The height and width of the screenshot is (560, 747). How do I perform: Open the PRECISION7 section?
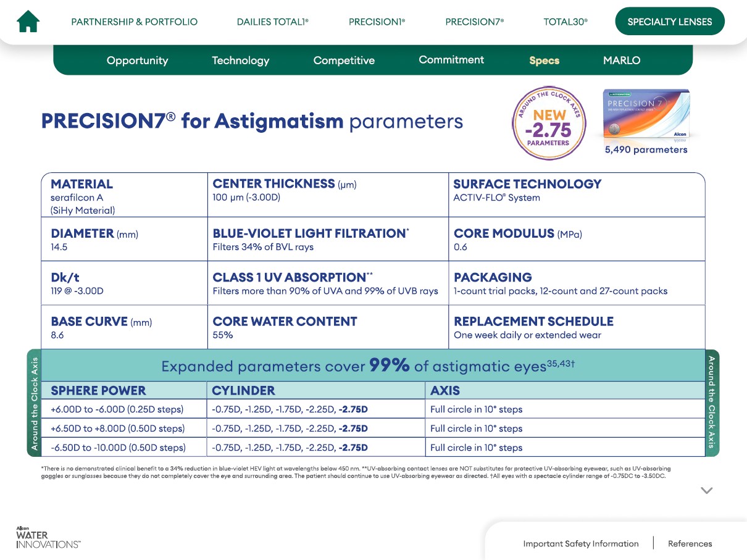pos(474,22)
